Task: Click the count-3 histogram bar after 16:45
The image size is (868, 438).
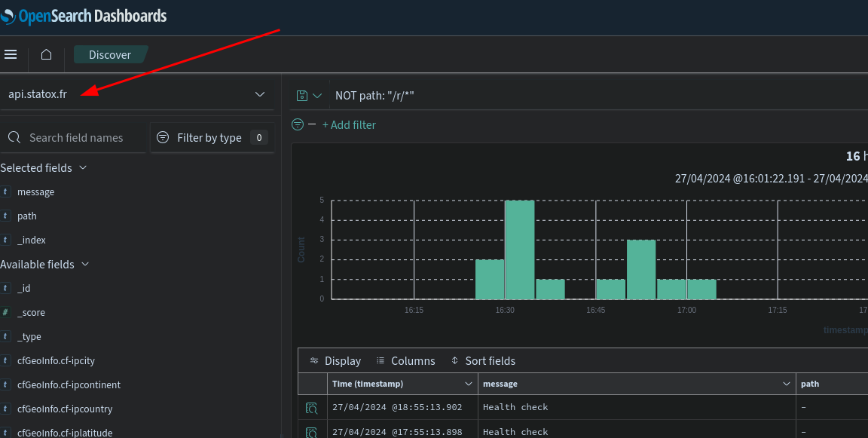Action: click(x=641, y=270)
